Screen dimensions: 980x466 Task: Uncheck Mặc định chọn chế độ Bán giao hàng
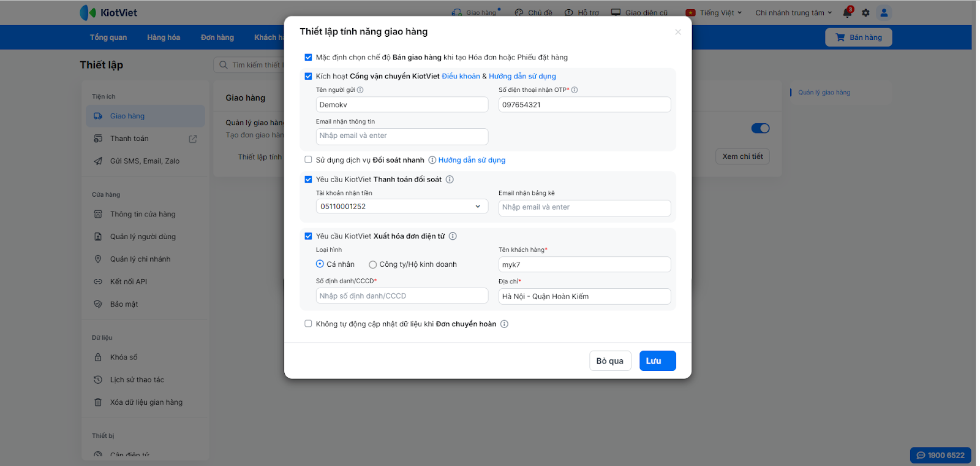coord(308,58)
